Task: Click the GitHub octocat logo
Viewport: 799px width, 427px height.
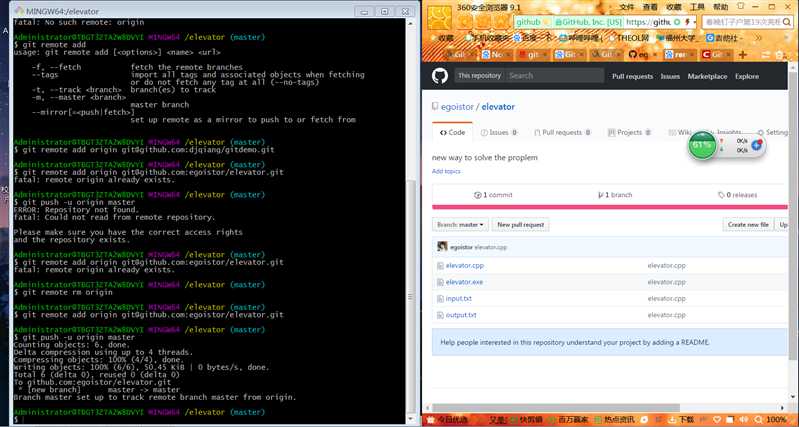Action: pyautogui.click(x=439, y=76)
